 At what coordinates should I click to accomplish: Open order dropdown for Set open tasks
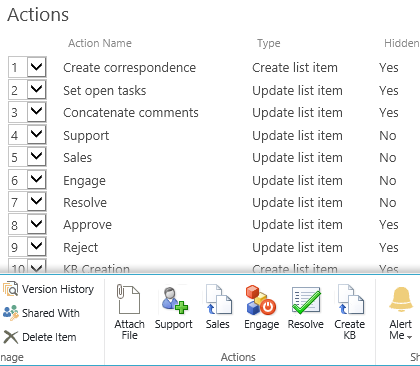click(x=36, y=90)
